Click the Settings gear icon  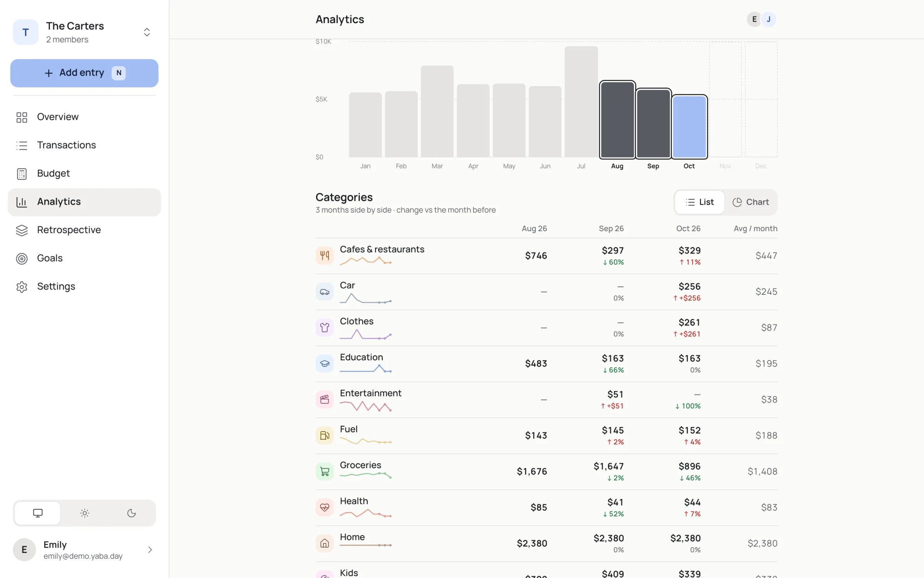pyautogui.click(x=22, y=287)
